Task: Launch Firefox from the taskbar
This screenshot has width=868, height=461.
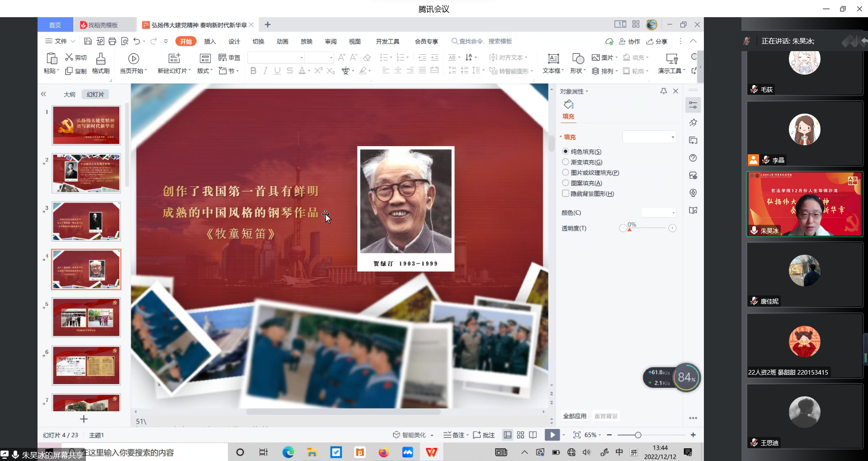Action: 383,452
